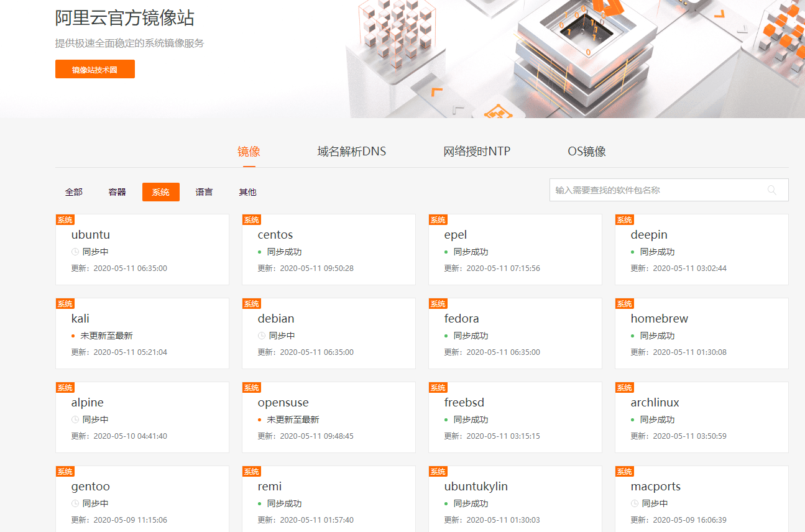Click the orange 系统 tag on fedora card
Viewport: 805px width, 532px height.
coord(438,304)
